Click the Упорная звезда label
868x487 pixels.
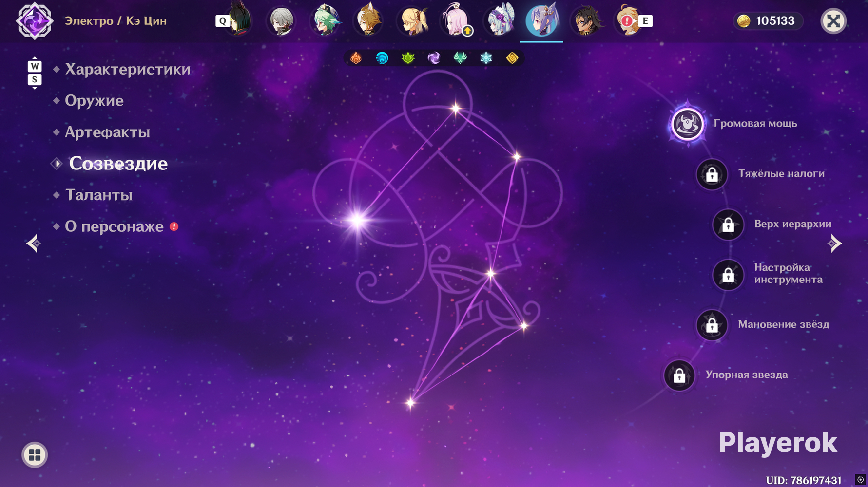click(747, 375)
